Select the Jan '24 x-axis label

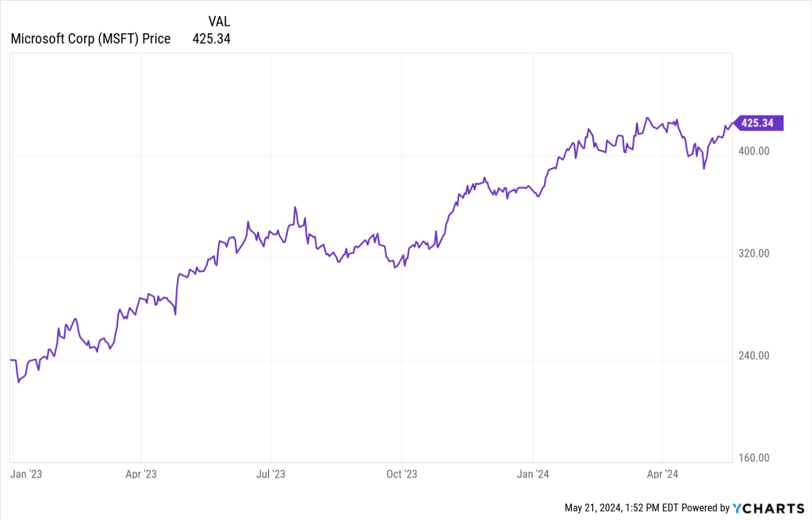[x=533, y=474]
